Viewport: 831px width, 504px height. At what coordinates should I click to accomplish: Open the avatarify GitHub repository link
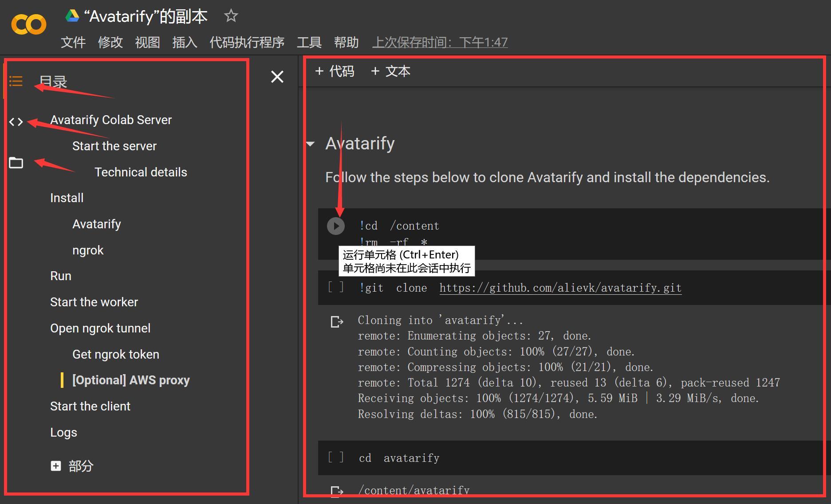point(560,288)
